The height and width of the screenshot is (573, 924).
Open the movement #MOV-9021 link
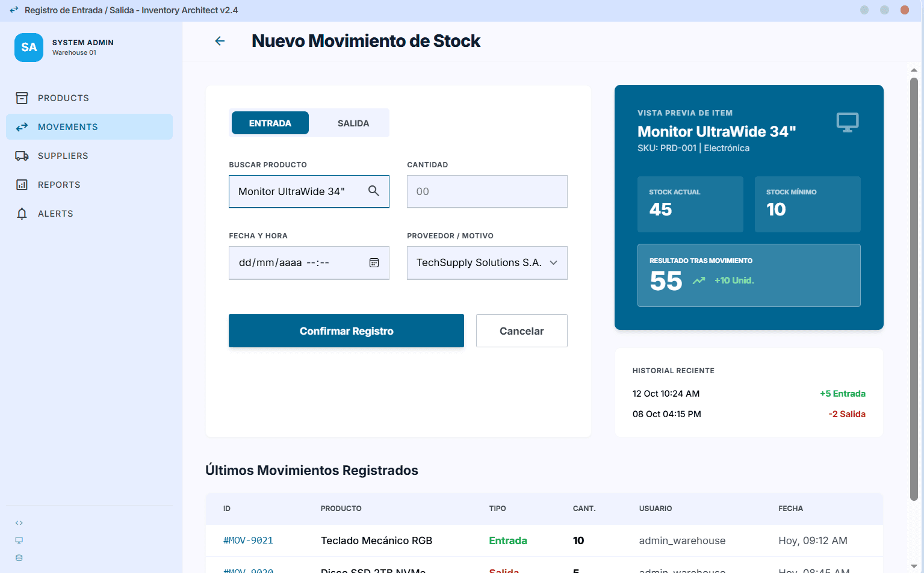click(248, 540)
